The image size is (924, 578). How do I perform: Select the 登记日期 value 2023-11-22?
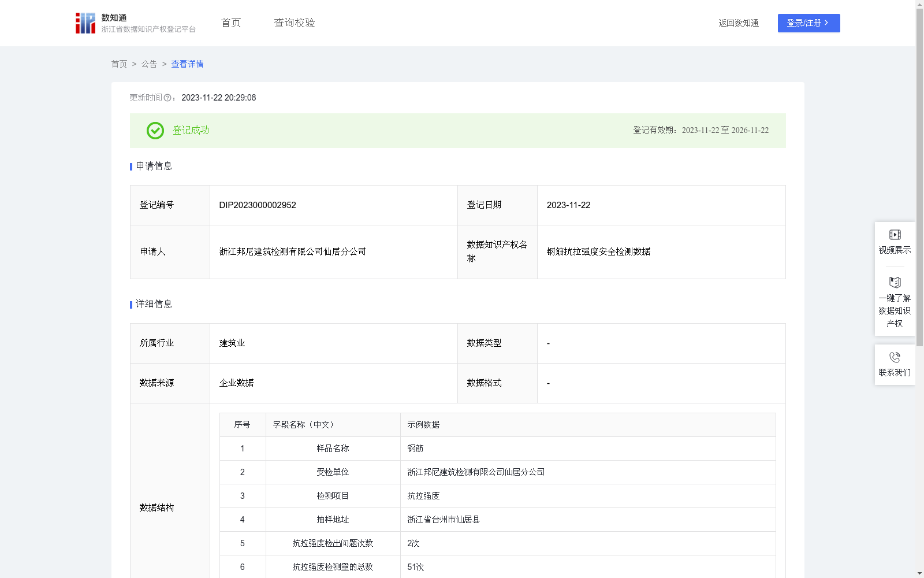[x=569, y=205]
